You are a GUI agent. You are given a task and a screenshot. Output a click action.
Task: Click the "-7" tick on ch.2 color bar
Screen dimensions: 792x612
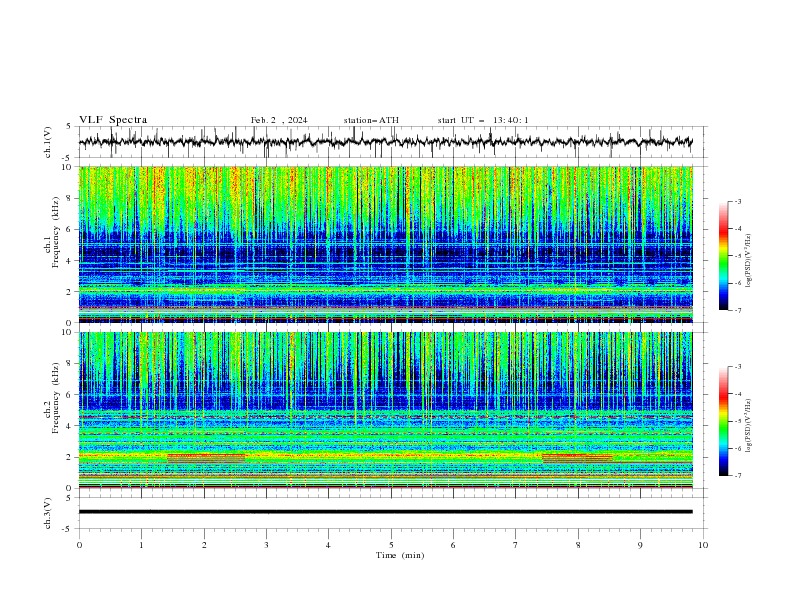(x=737, y=475)
